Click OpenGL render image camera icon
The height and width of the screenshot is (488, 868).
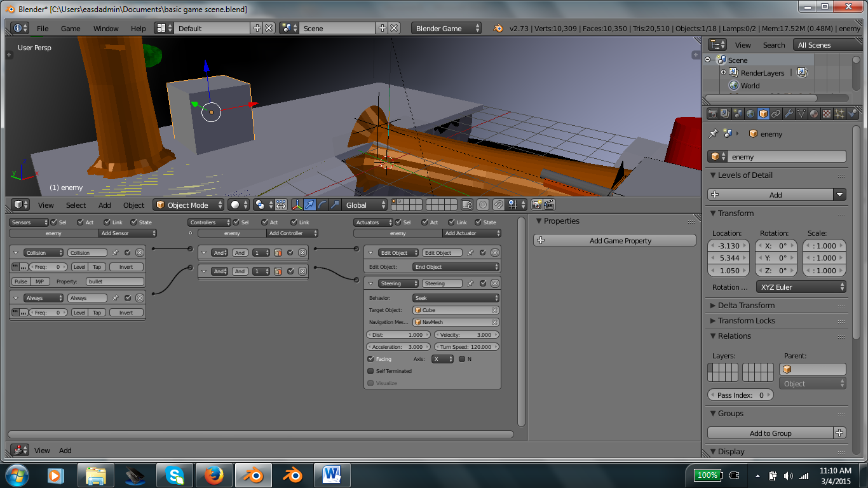click(537, 205)
